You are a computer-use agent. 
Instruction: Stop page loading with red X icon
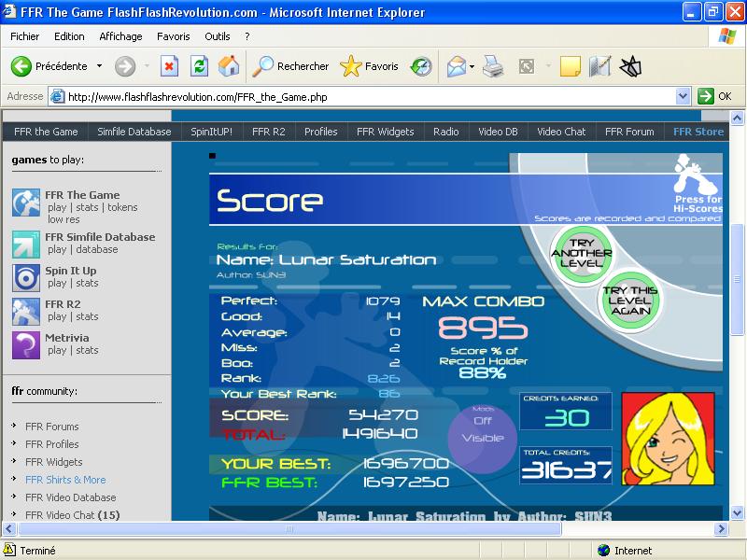(169, 66)
